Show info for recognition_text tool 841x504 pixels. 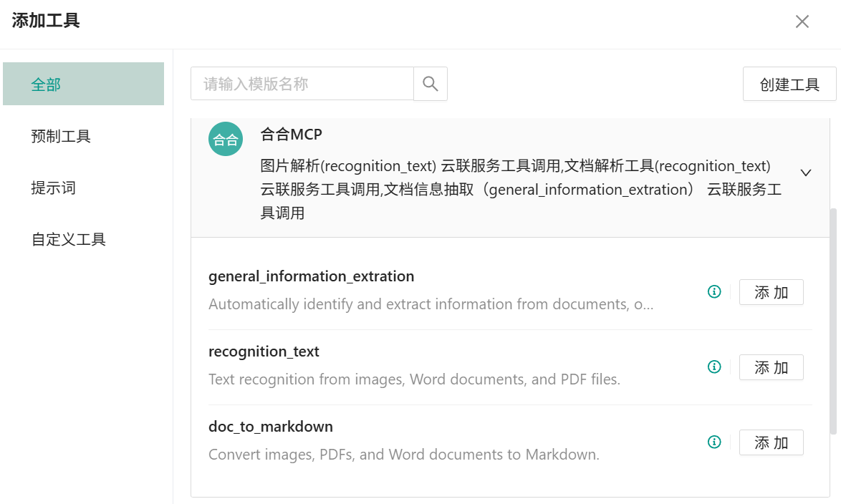(x=714, y=367)
